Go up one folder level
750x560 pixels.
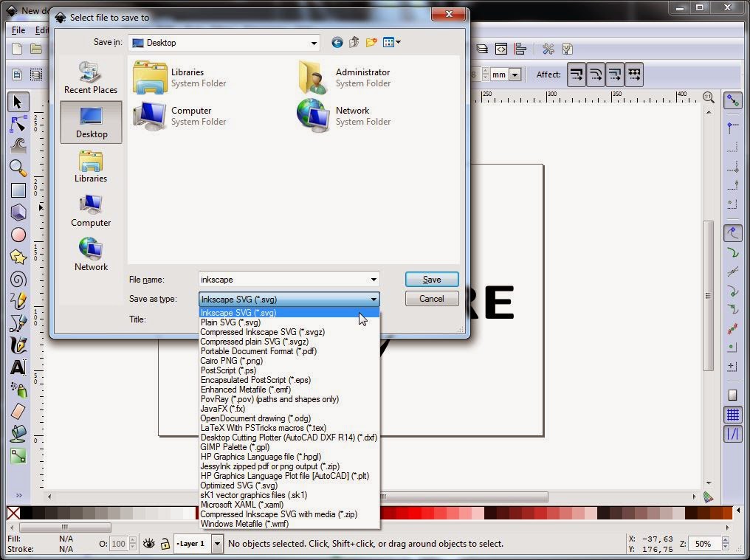point(354,43)
